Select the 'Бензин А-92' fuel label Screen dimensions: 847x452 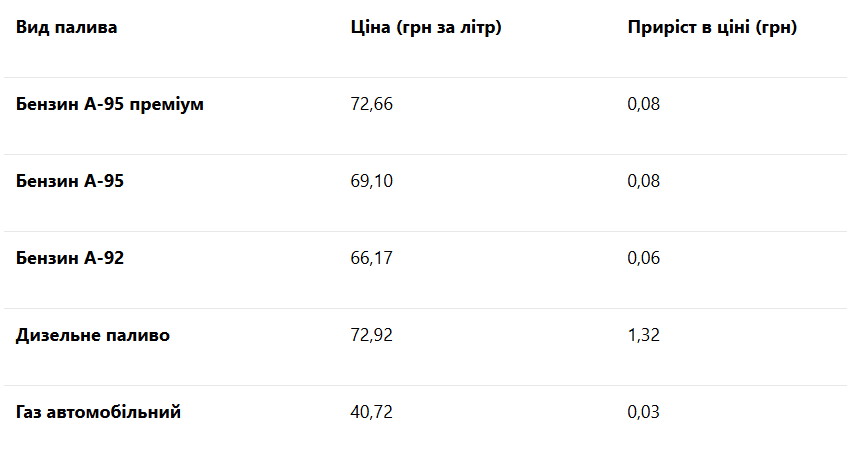tap(70, 258)
